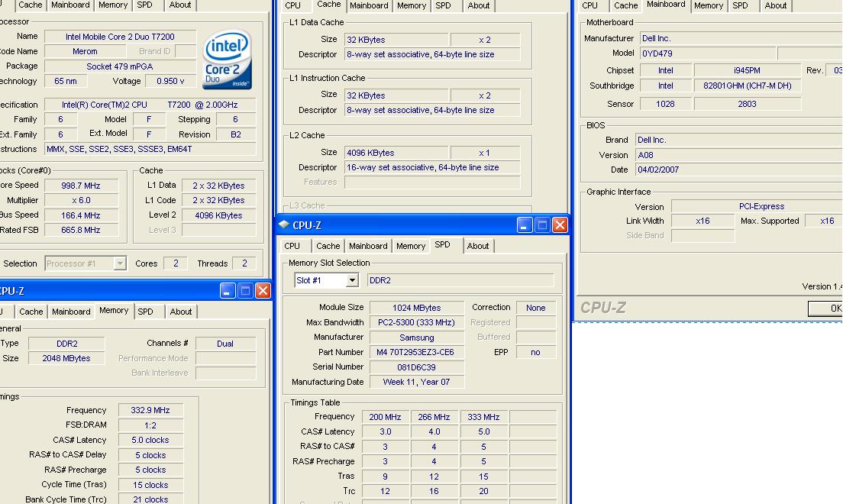This screenshot has width=843, height=504.
Task: Open the SPD tab in the Motherboard info window
Action: [740, 5]
